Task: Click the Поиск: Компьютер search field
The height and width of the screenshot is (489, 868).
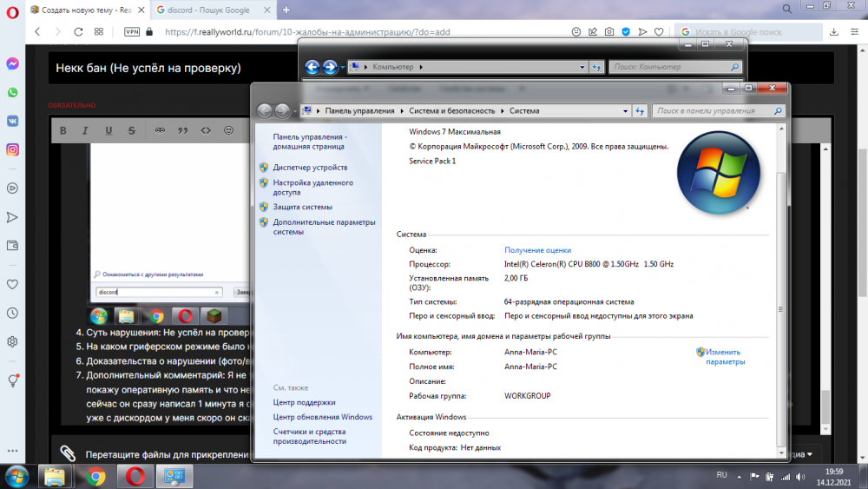Action: click(674, 67)
